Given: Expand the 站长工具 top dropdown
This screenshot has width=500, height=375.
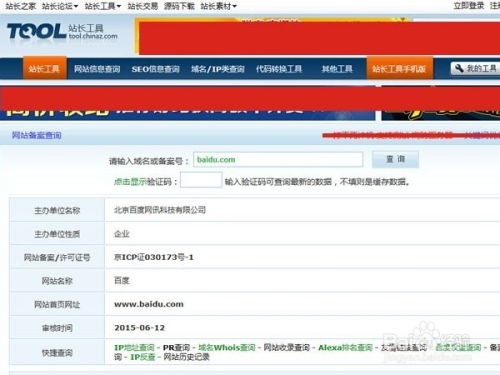Looking at the screenshot, I should [x=103, y=6].
